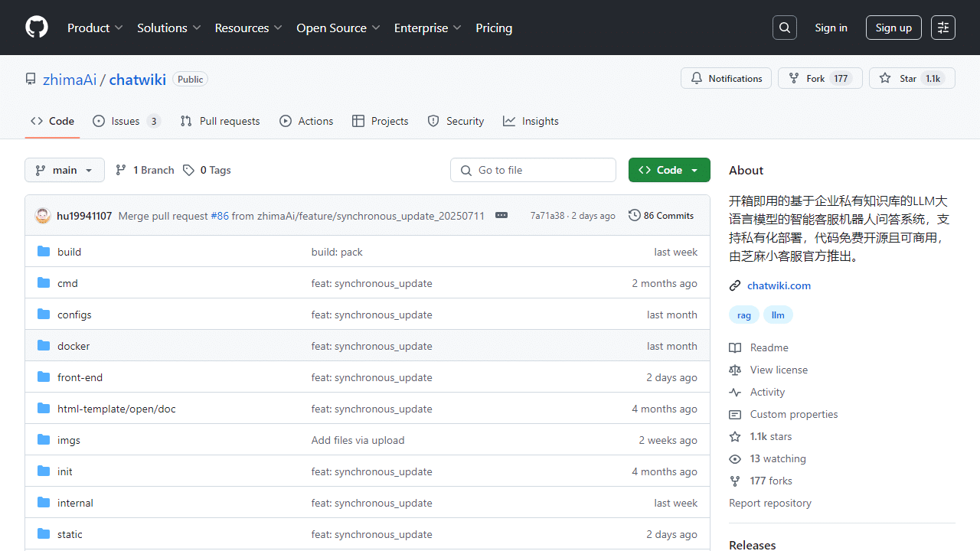This screenshot has width=980, height=551.
Task: Click the link icon beside chatwiki.com
Action: point(735,285)
